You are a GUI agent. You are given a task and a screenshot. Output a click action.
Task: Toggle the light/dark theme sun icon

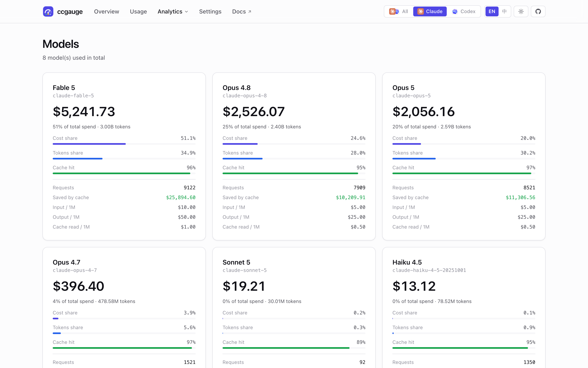pyautogui.click(x=521, y=11)
